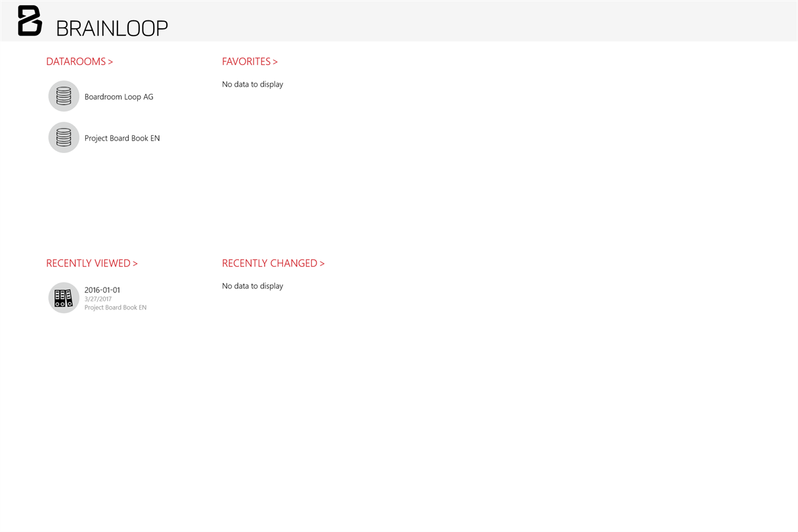Click the BRAINLOOP title text
This screenshot has width=798, height=532.
tap(112, 28)
